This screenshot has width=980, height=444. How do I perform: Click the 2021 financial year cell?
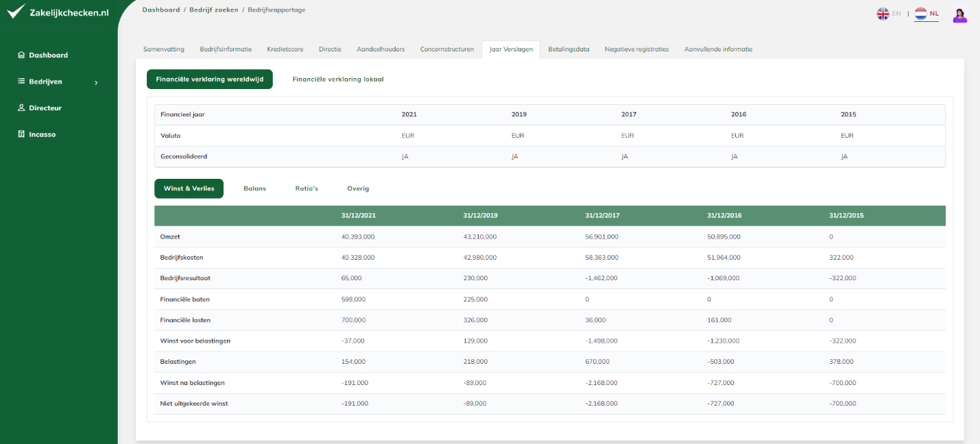pyautogui.click(x=409, y=114)
